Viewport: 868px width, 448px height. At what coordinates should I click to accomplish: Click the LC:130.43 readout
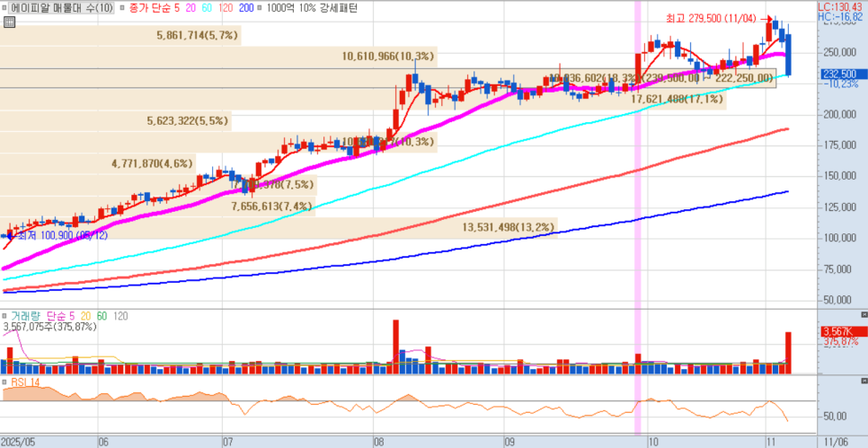(x=842, y=6)
